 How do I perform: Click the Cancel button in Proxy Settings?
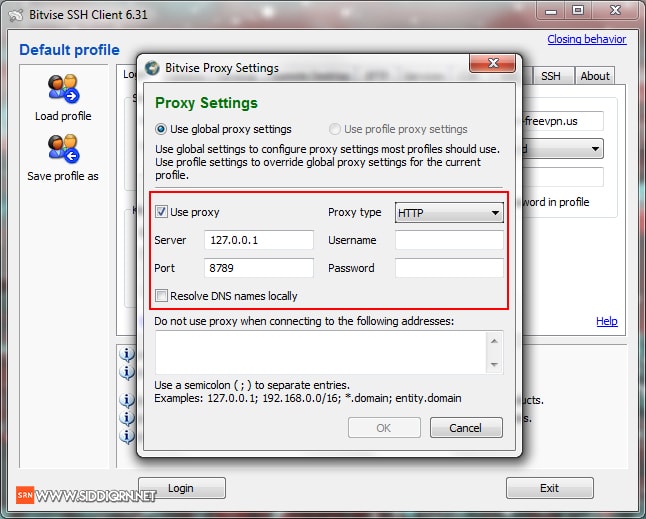(x=466, y=428)
